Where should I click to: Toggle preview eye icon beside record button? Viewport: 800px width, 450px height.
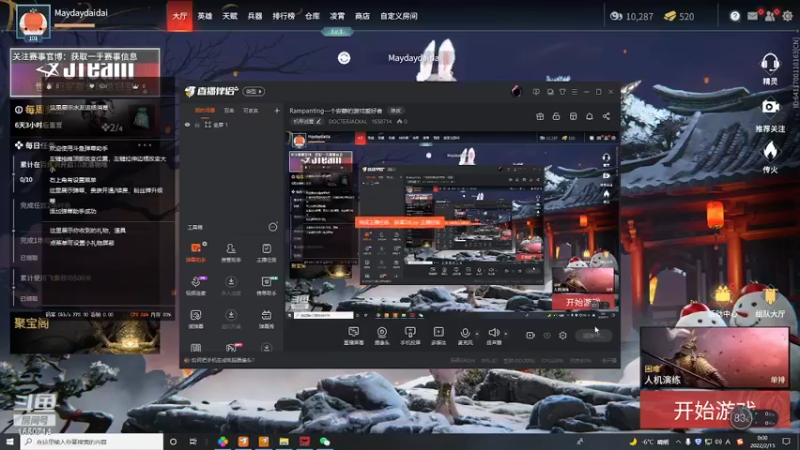point(547,335)
